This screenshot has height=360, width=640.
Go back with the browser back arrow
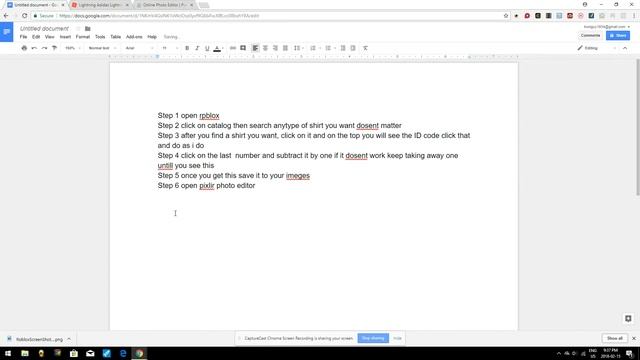pos(6,16)
